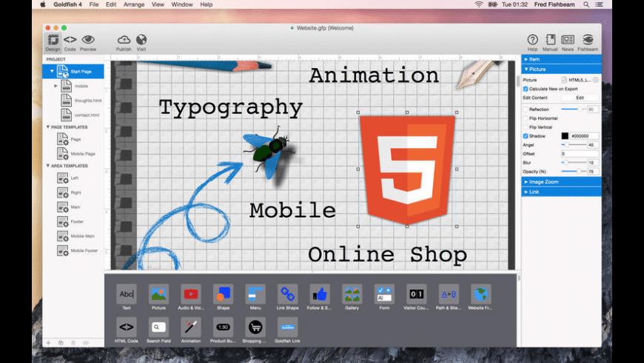Insert a Search Field item
644x363 pixels.
[158, 330]
